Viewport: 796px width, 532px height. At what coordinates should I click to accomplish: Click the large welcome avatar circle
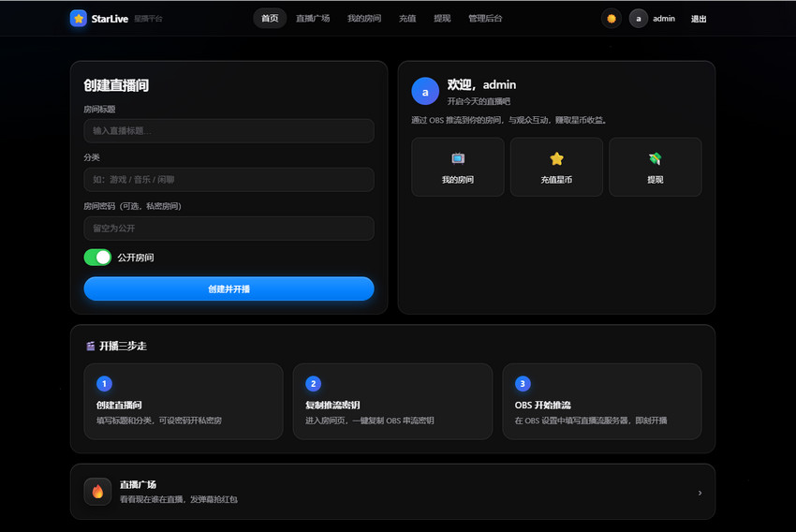425,92
